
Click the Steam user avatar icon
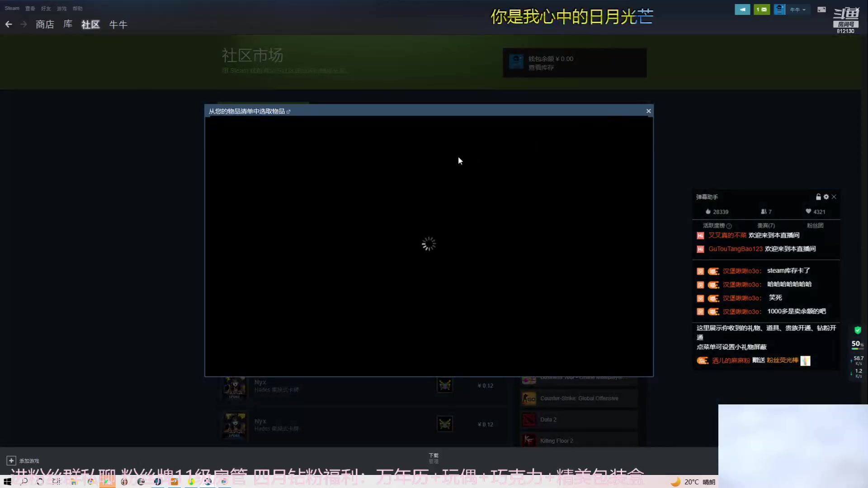(x=779, y=9)
